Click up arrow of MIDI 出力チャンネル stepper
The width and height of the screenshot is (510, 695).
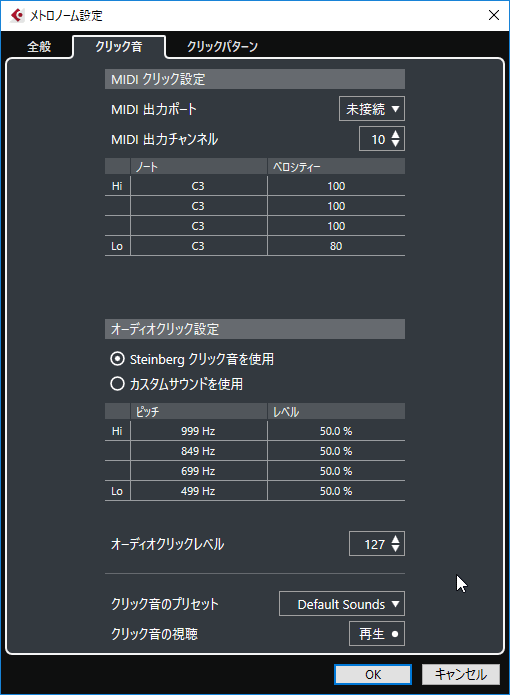[396, 134]
